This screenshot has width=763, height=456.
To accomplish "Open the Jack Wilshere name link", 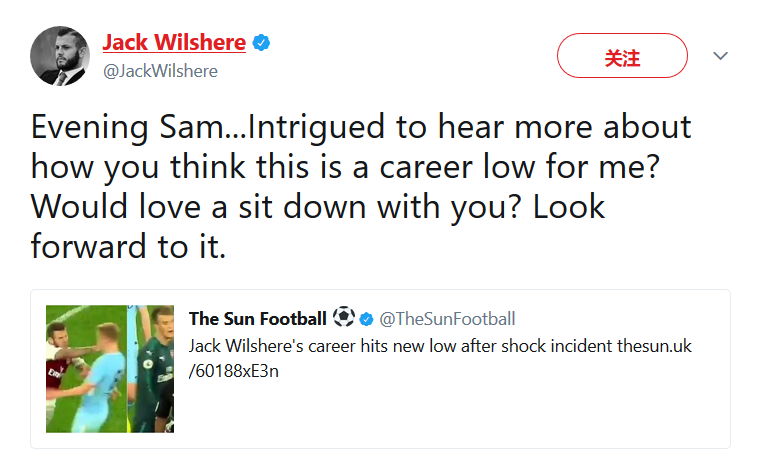I will pyautogui.click(x=174, y=43).
